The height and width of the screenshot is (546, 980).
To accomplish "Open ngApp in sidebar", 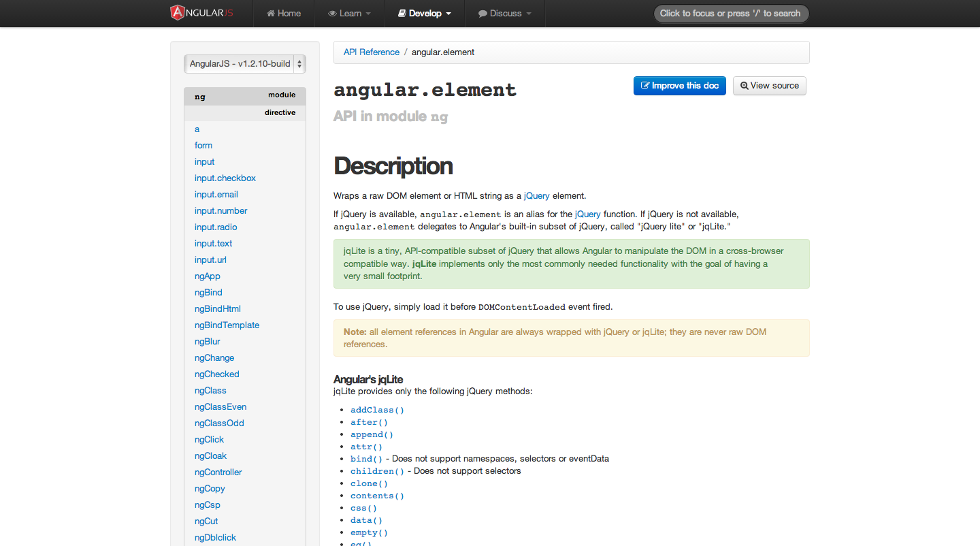I will coord(208,276).
